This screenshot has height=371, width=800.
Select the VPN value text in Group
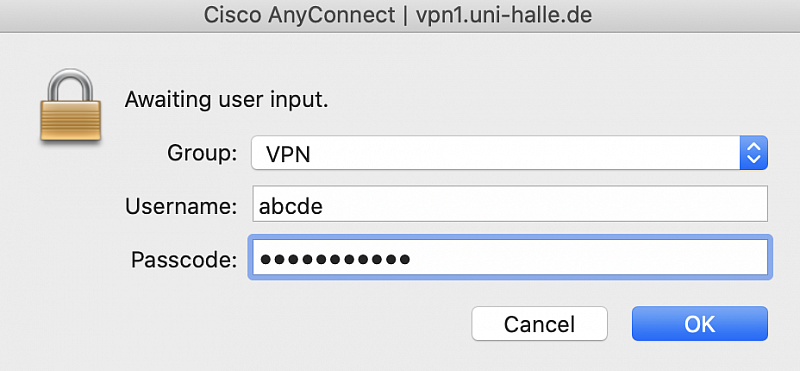click(288, 154)
